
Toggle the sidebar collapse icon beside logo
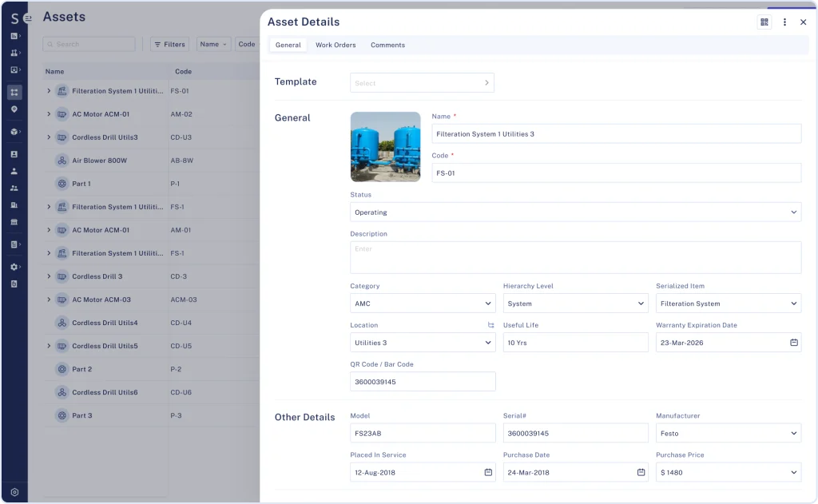coord(29,18)
